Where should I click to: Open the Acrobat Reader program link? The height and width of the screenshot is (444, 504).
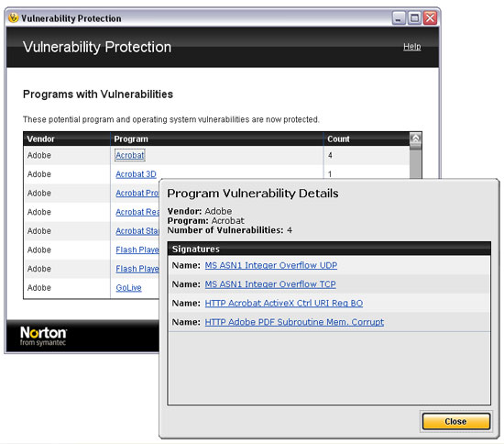137,212
